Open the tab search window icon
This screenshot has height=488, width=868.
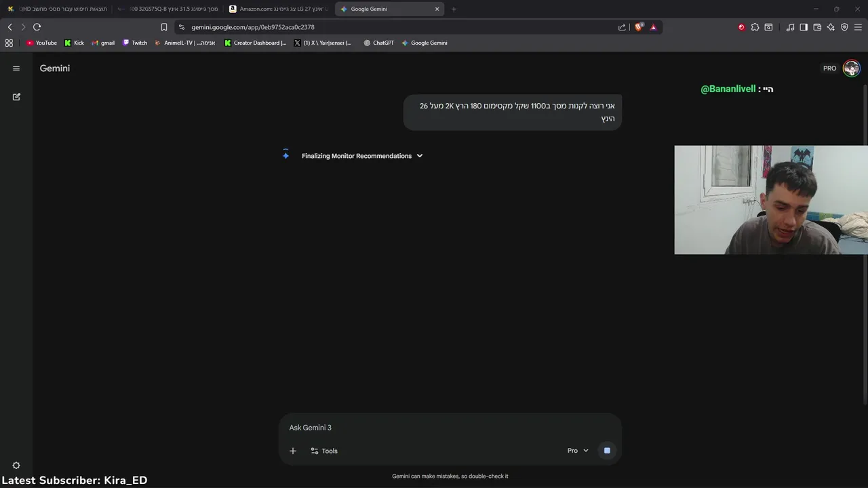pyautogui.click(x=768, y=27)
